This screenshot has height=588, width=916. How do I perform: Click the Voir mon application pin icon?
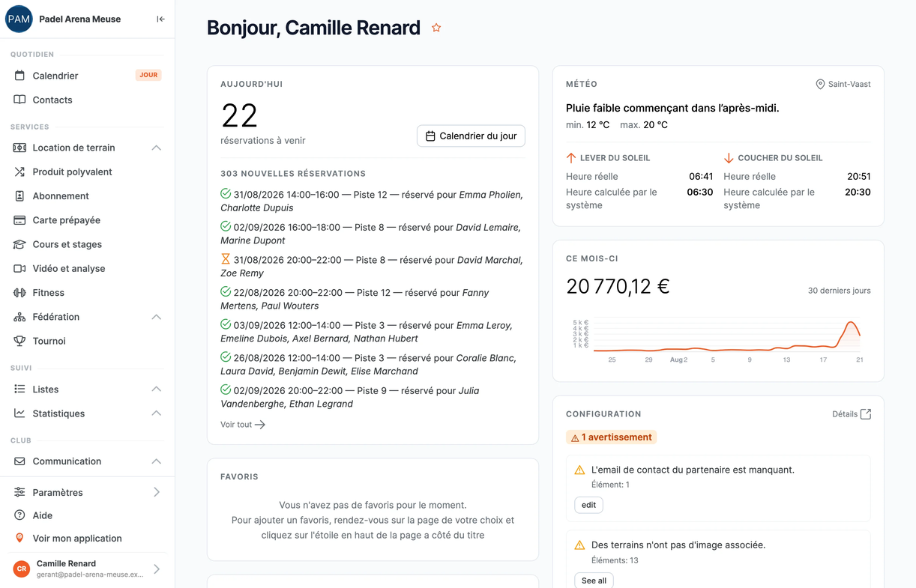19,538
